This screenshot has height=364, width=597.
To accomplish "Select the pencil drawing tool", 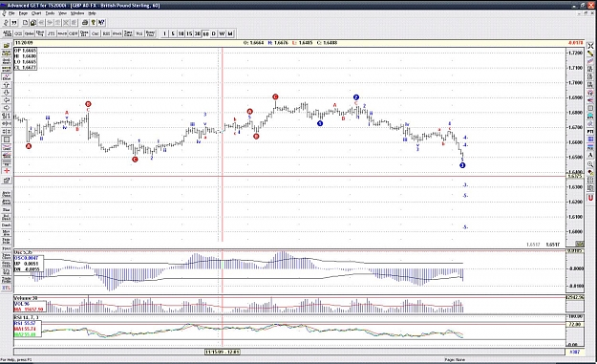I will (590, 54).
